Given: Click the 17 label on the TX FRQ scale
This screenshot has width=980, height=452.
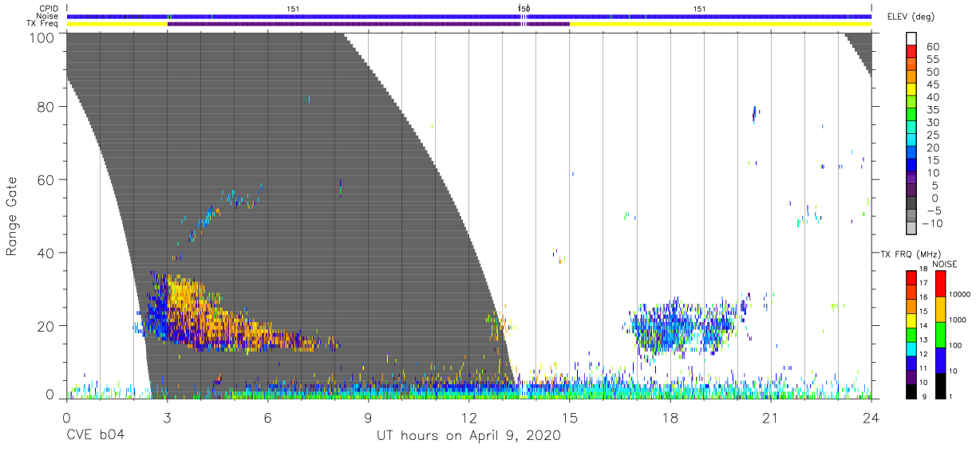Looking at the screenshot, I should click(923, 283).
